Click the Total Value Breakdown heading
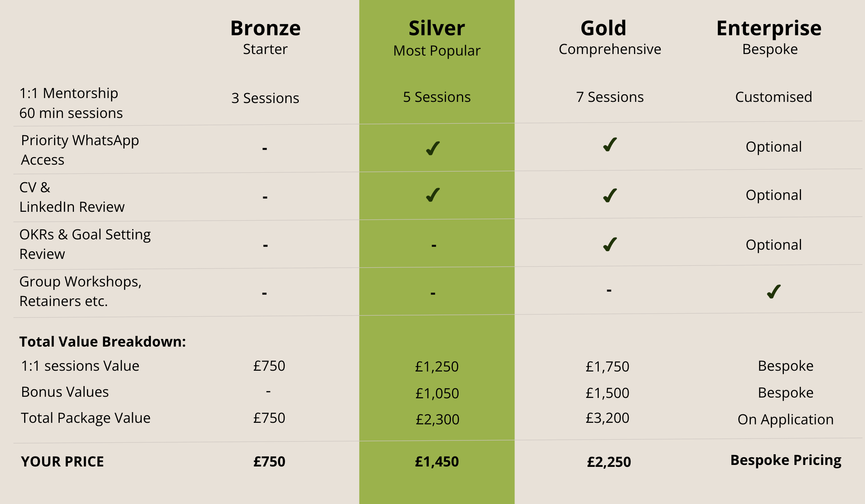 (103, 342)
